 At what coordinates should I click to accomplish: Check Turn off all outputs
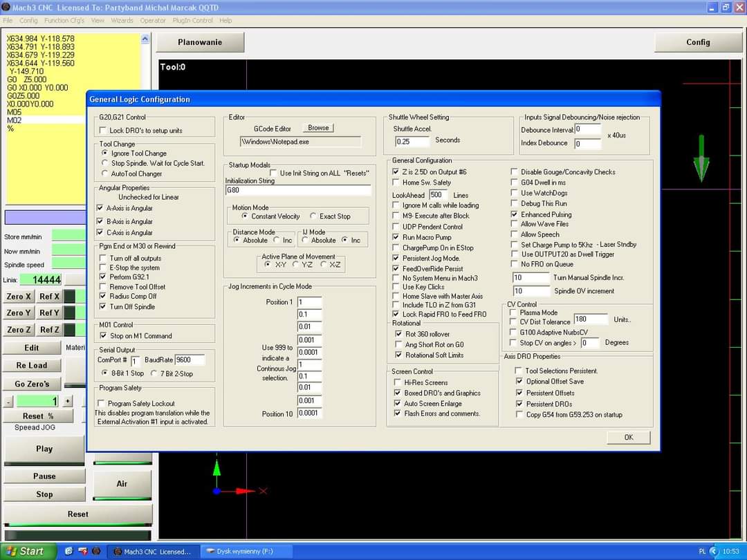tap(102, 258)
